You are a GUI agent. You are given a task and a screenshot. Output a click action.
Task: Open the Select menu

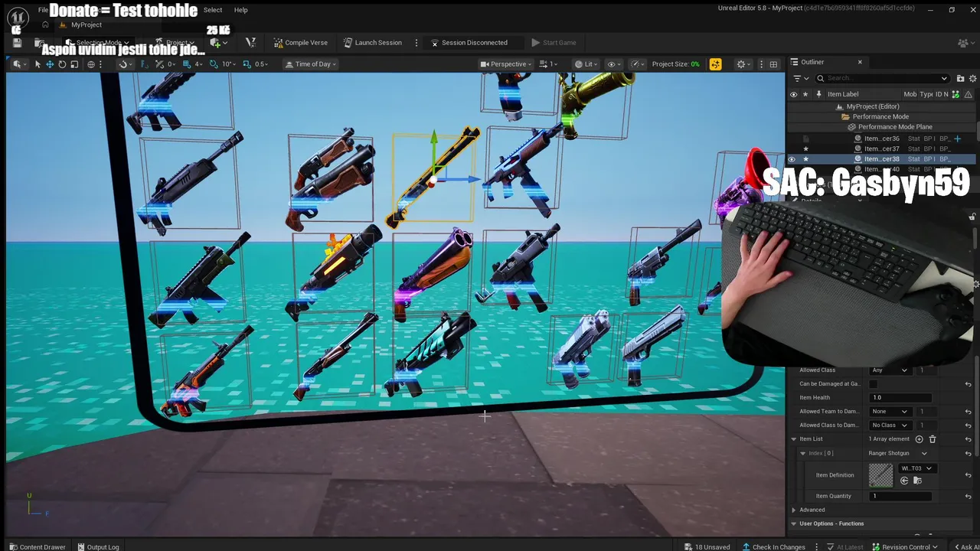pos(213,10)
